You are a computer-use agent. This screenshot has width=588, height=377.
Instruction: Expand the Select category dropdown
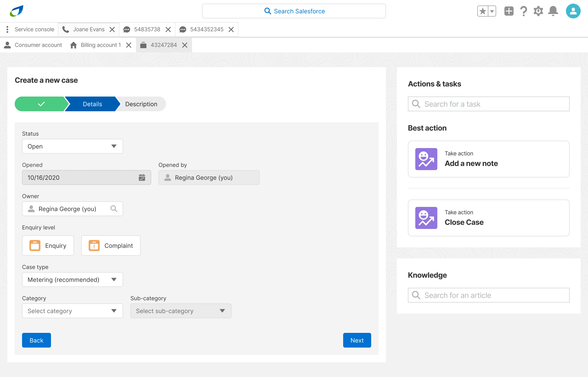pos(72,311)
